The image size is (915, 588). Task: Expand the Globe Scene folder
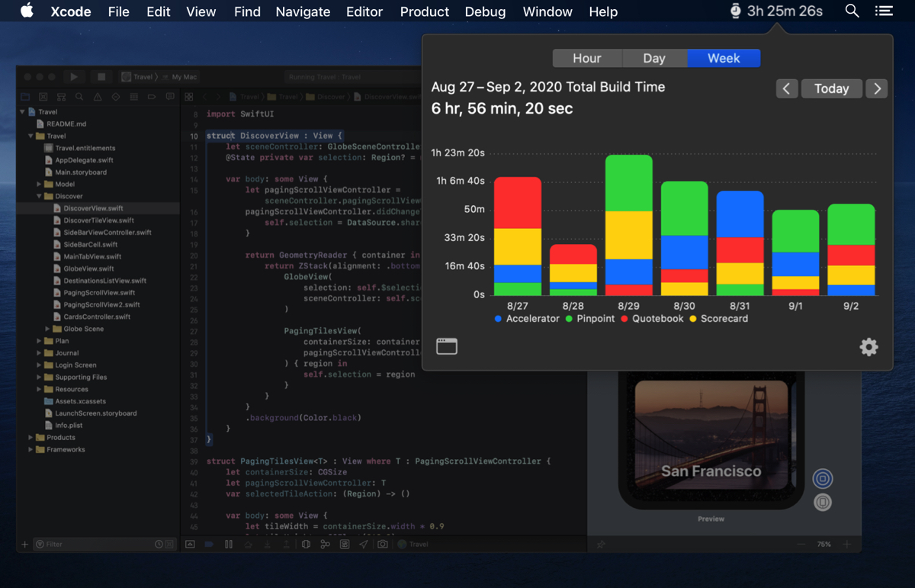tap(48, 329)
